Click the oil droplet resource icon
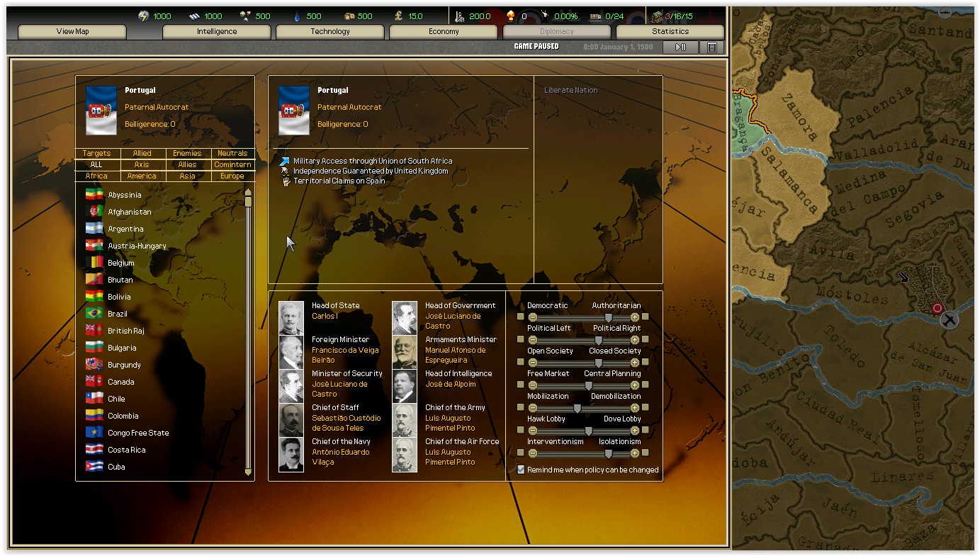980x556 pixels. tap(296, 16)
